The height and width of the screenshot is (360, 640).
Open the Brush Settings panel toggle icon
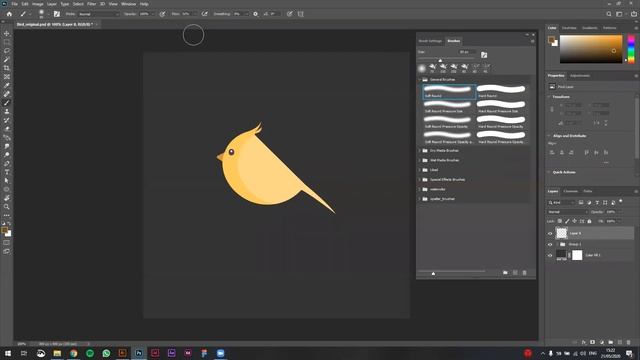coord(57,14)
